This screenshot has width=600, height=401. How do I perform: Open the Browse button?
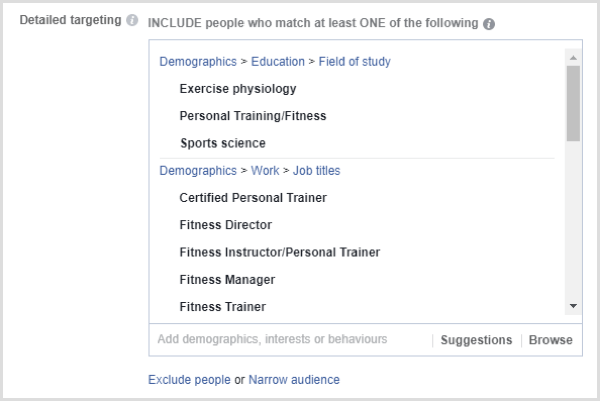[551, 340]
